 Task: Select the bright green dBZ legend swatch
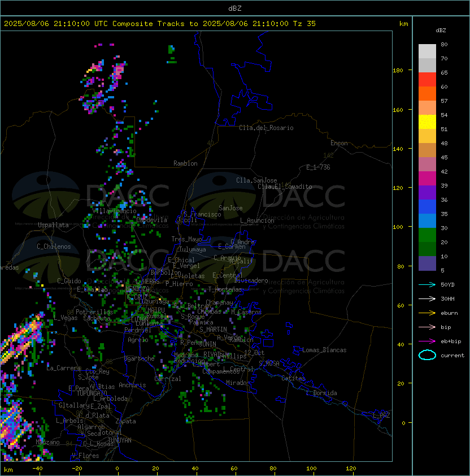[x=427, y=235]
